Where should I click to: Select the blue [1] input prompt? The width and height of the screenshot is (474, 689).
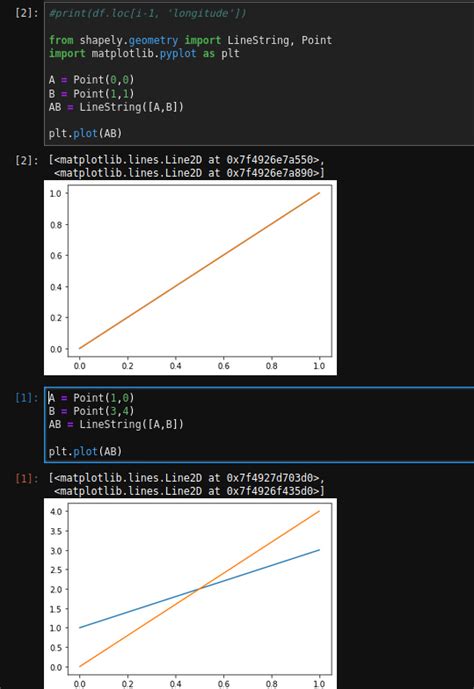[26, 398]
